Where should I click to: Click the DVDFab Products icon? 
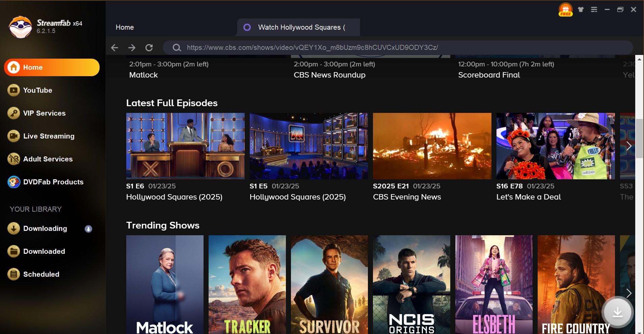pos(14,182)
